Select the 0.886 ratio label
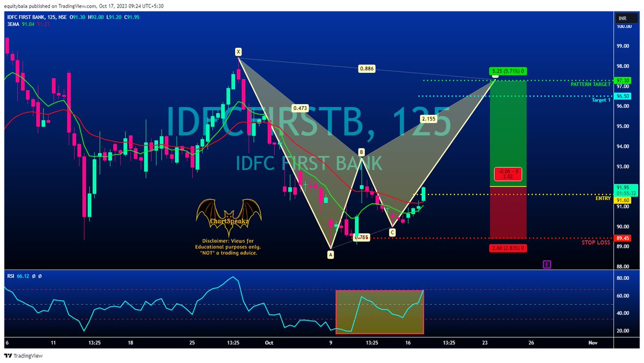This screenshot has height=363, width=644. [x=367, y=69]
